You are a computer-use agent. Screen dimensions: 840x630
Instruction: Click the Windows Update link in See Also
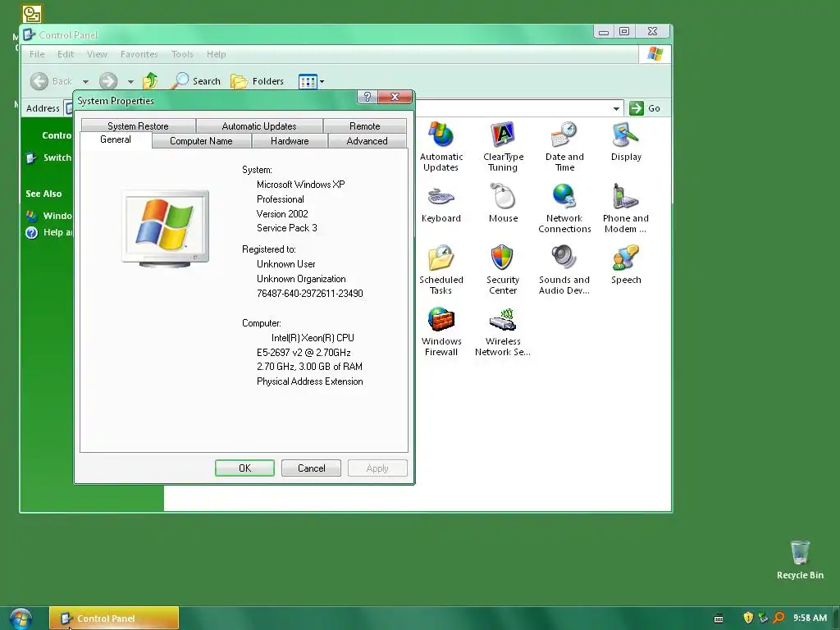click(x=48, y=216)
